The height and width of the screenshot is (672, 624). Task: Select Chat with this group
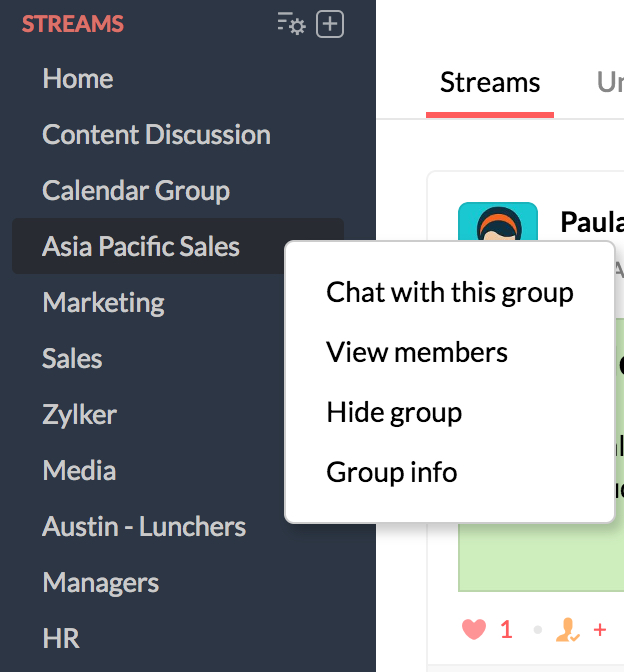click(x=450, y=292)
